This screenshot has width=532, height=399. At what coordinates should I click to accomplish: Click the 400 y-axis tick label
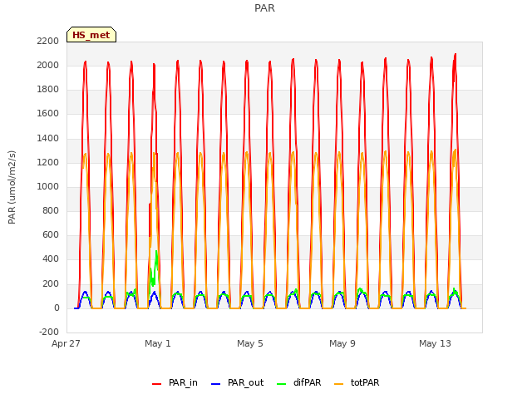(x=51, y=259)
